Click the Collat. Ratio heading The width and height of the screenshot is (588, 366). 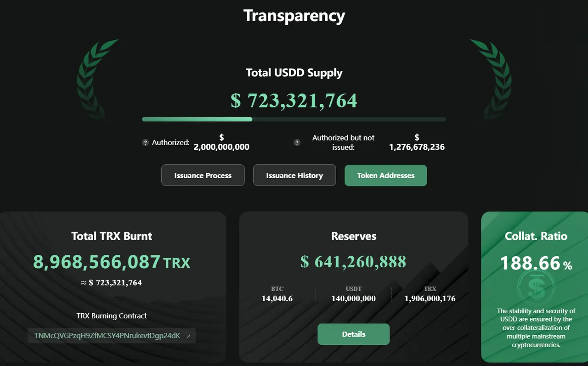point(536,236)
